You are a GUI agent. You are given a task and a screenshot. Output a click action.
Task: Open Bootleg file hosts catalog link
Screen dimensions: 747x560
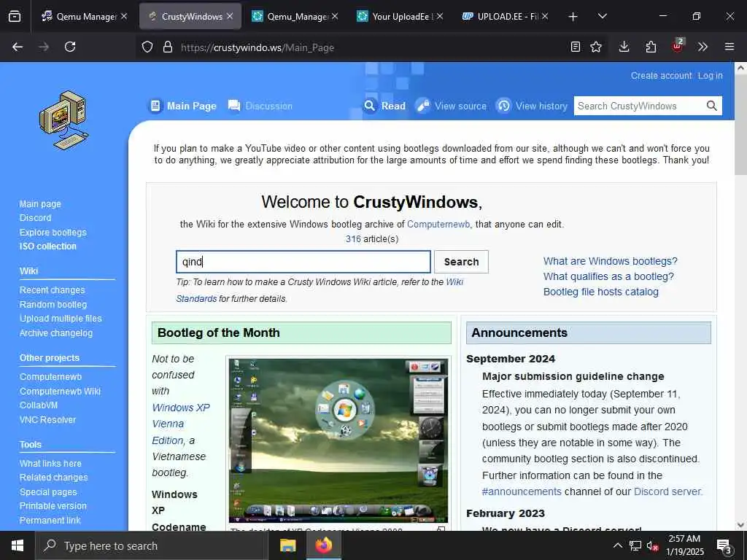pos(601,292)
